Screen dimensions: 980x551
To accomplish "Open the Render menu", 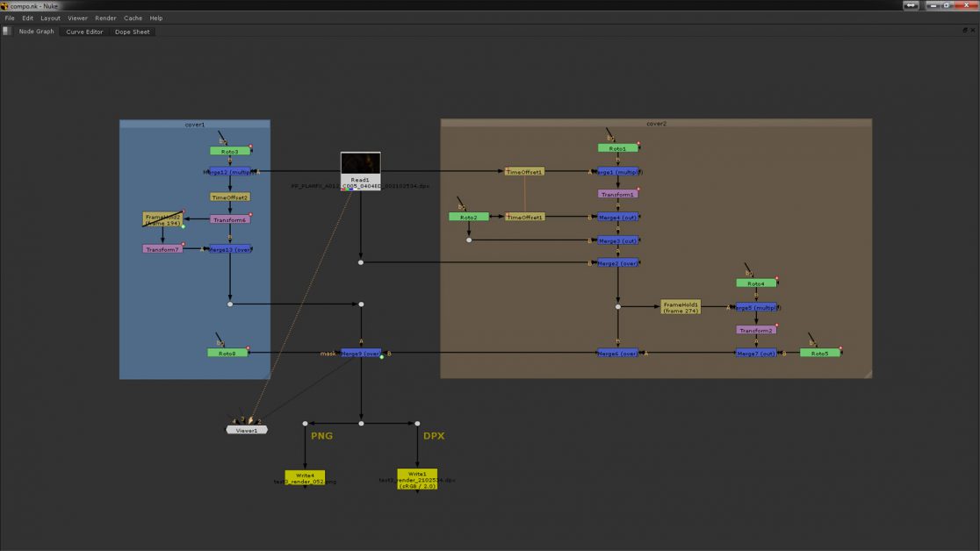I will tap(105, 18).
